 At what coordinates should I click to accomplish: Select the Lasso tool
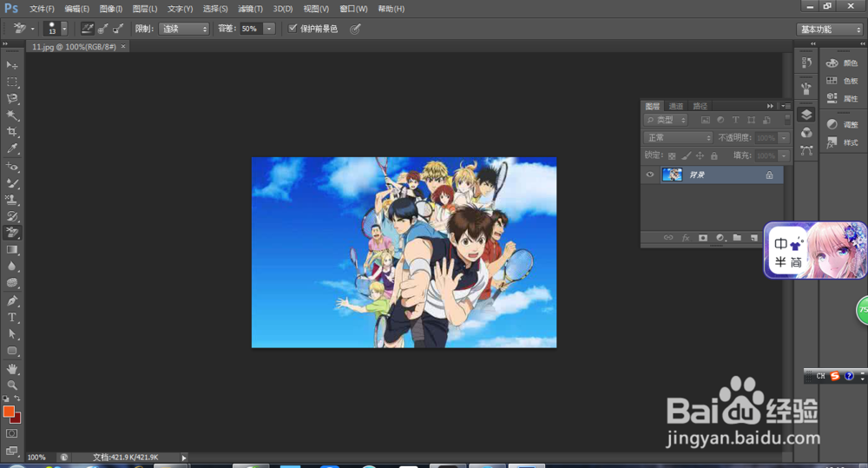point(11,99)
